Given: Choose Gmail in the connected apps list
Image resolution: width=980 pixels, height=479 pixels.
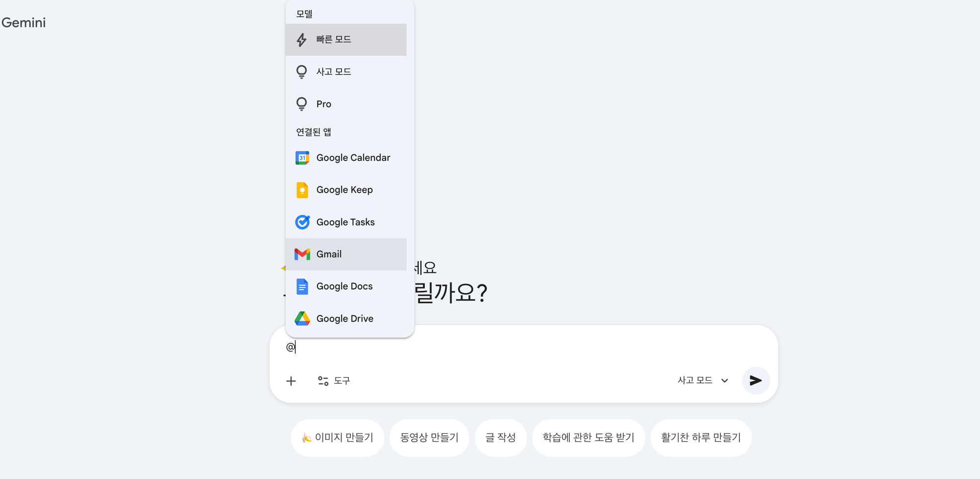Looking at the screenshot, I should [x=346, y=254].
